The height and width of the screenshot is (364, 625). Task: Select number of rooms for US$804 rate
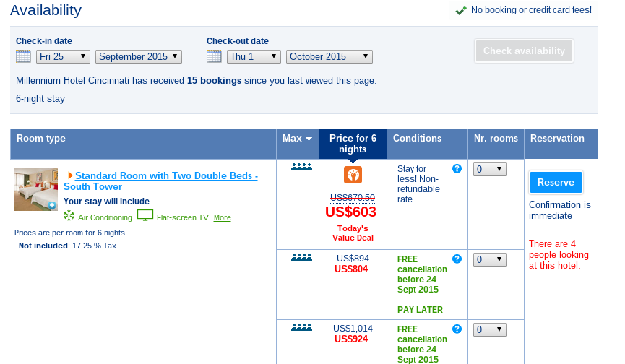tap(489, 260)
